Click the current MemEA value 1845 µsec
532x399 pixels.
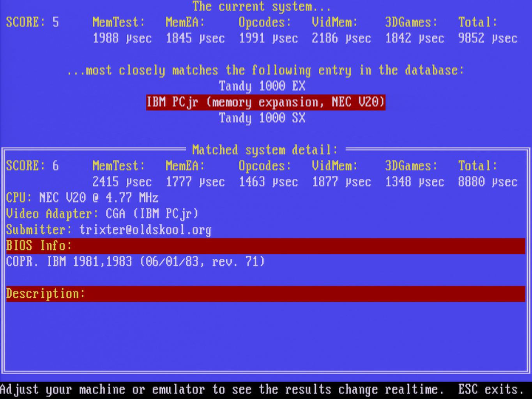195,38
